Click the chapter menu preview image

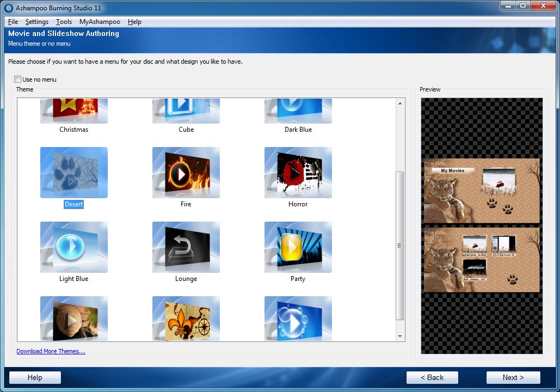coord(482,260)
